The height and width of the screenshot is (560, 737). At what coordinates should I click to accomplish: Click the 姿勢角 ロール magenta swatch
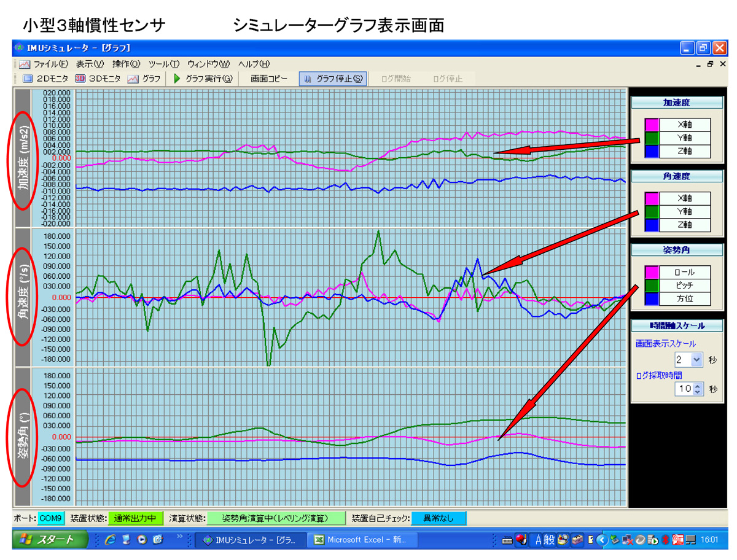(x=652, y=272)
